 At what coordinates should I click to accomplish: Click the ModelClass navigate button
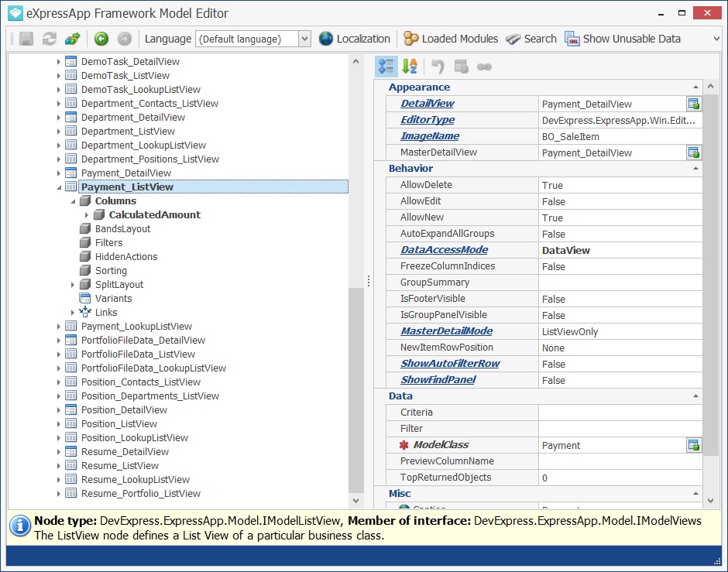[x=694, y=445]
